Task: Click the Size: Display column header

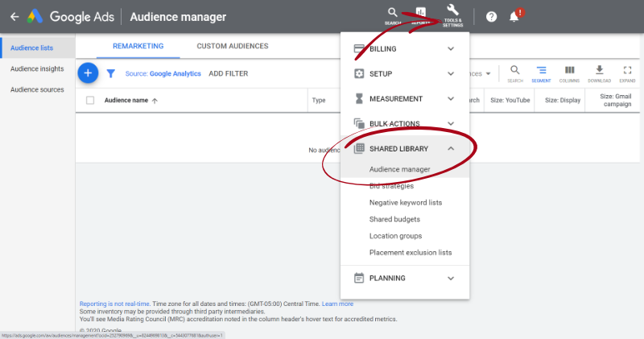Action: 563,101
